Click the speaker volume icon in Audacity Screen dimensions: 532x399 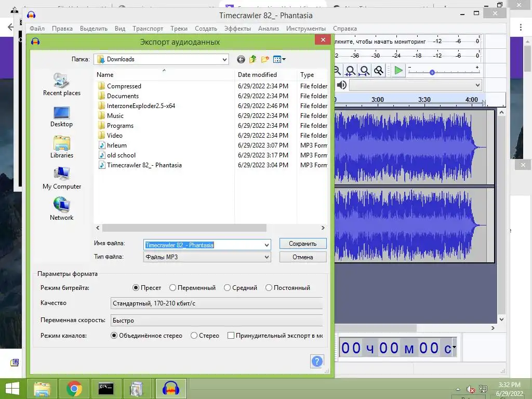pos(341,85)
